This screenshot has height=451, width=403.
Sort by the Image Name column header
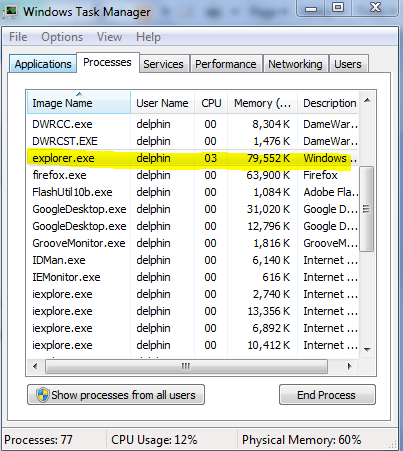pos(79,103)
